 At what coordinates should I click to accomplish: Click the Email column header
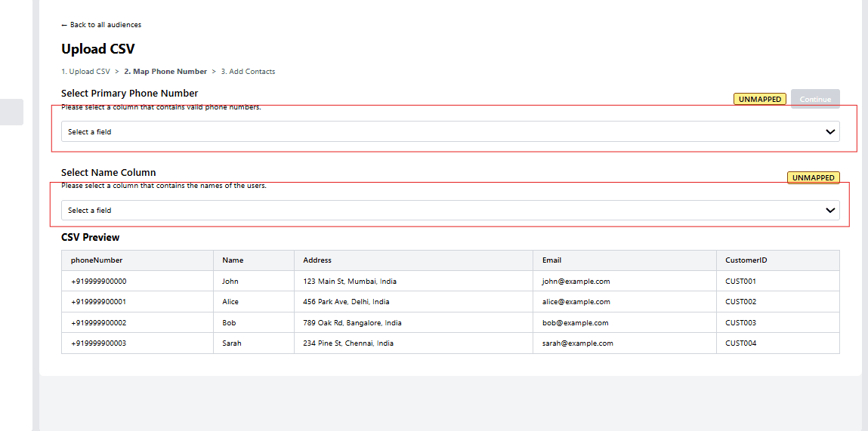point(551,260)
